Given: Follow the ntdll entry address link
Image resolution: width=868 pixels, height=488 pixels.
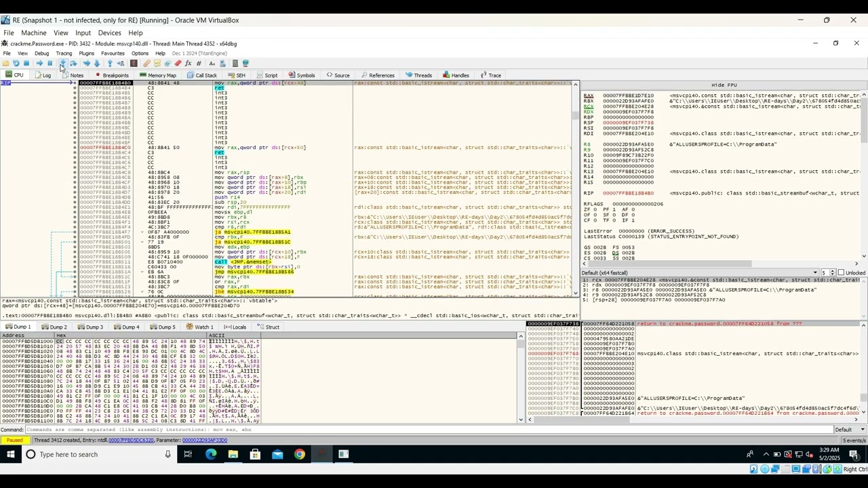Looking at the screenshot, I should point(131,441).
